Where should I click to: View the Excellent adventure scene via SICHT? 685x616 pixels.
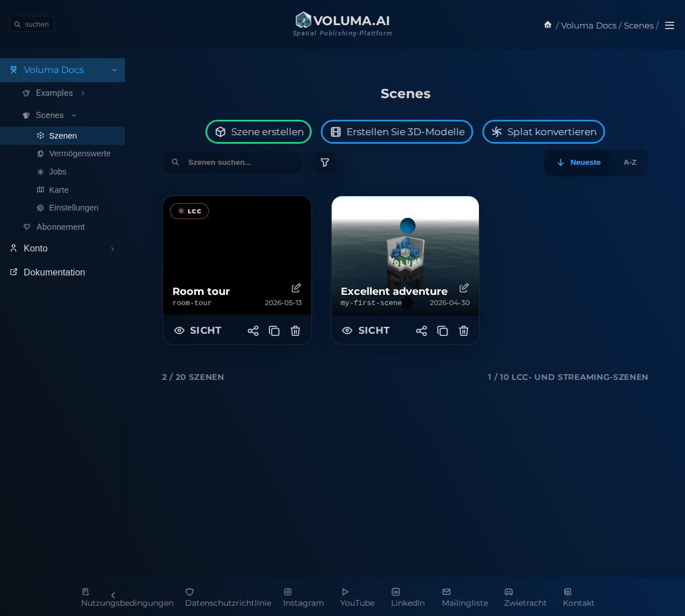(x=366, y=331)
